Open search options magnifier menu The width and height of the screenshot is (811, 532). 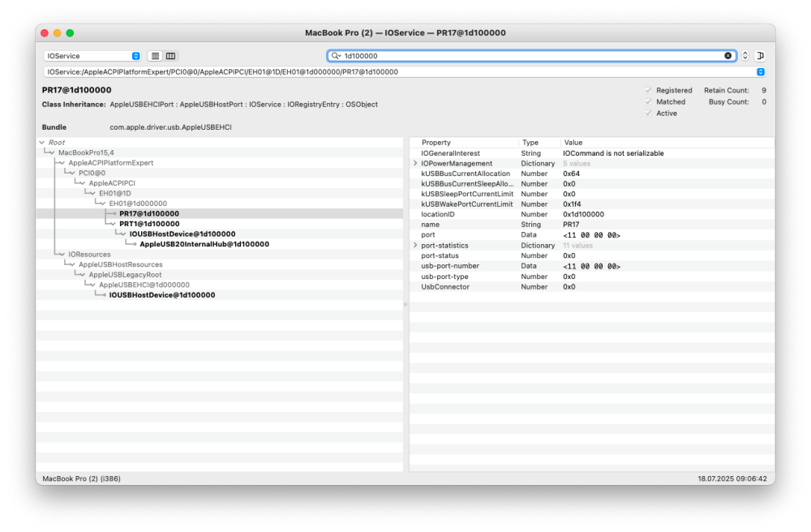coord(337,56)
